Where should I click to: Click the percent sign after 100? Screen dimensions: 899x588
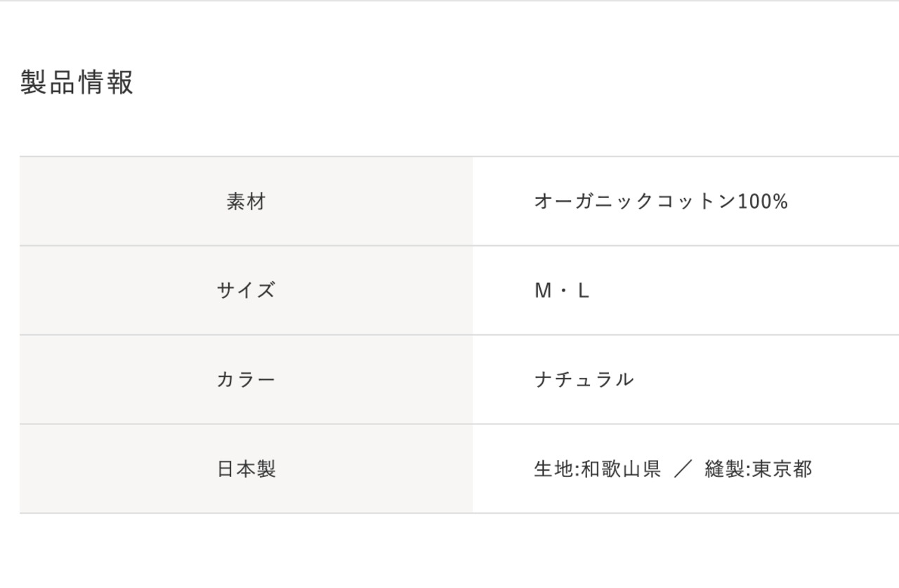(780, 202)
